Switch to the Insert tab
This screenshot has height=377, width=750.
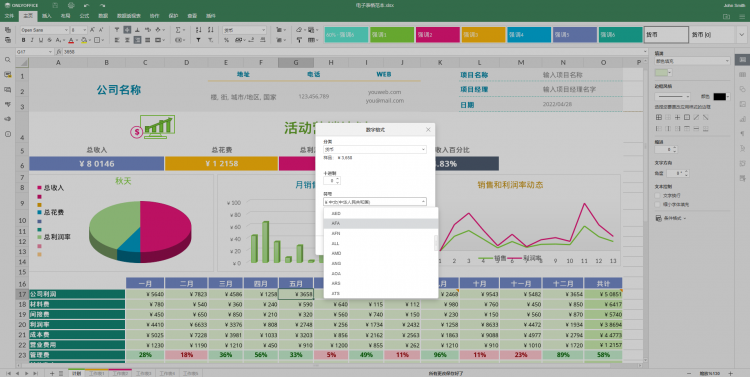coord(46,16)
